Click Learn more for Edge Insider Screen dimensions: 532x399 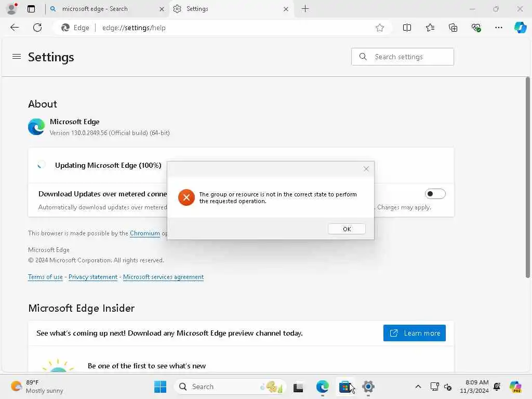[414, 333]
